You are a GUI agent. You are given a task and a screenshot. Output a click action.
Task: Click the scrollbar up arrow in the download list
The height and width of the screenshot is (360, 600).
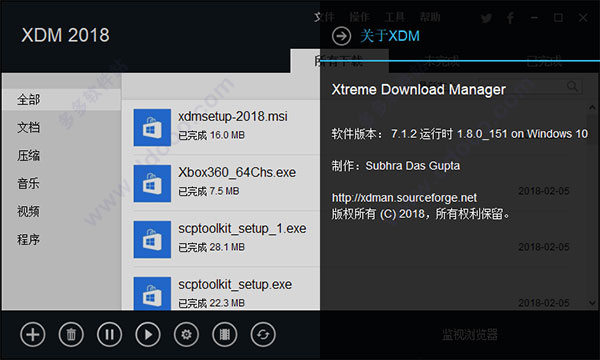[592, 108]
